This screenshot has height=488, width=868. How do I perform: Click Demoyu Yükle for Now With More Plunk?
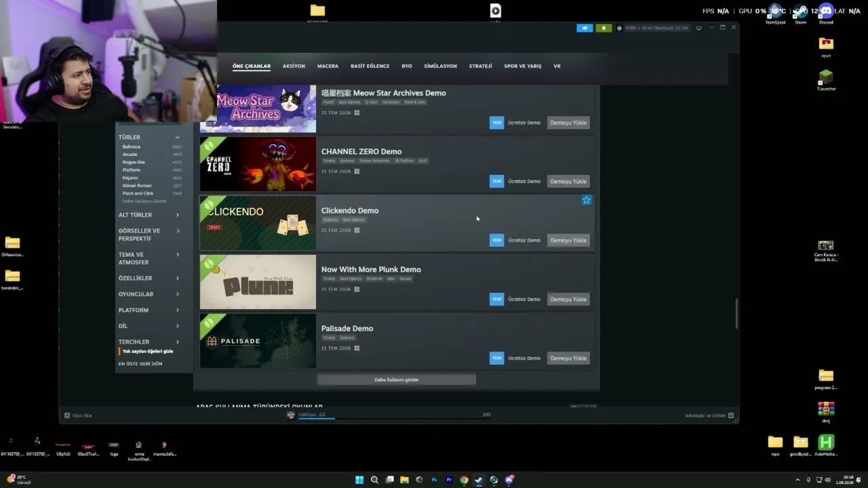pos(568,300)
